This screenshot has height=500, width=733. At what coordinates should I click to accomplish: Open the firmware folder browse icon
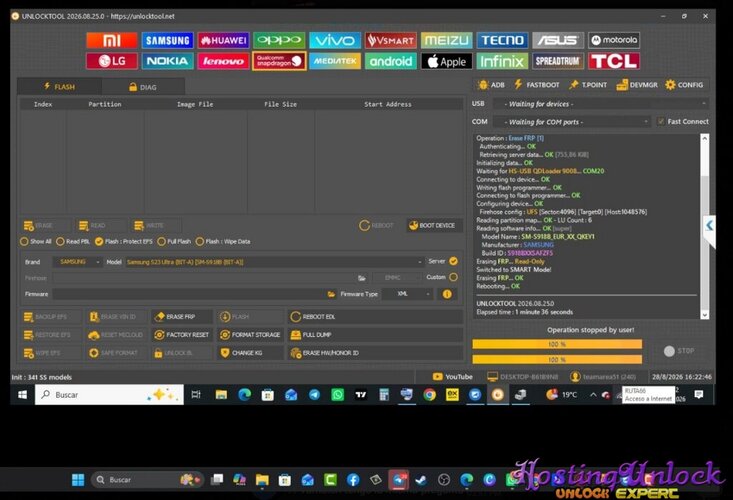(331, 294)
